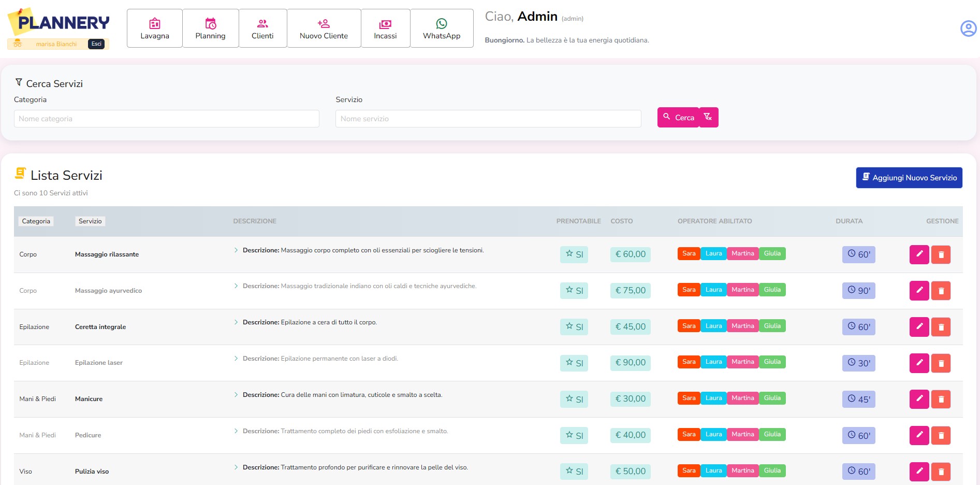Click the € 50,00 cost badge
The height and width of the screenshot is (485, 980).
click(x=631, y=472)
